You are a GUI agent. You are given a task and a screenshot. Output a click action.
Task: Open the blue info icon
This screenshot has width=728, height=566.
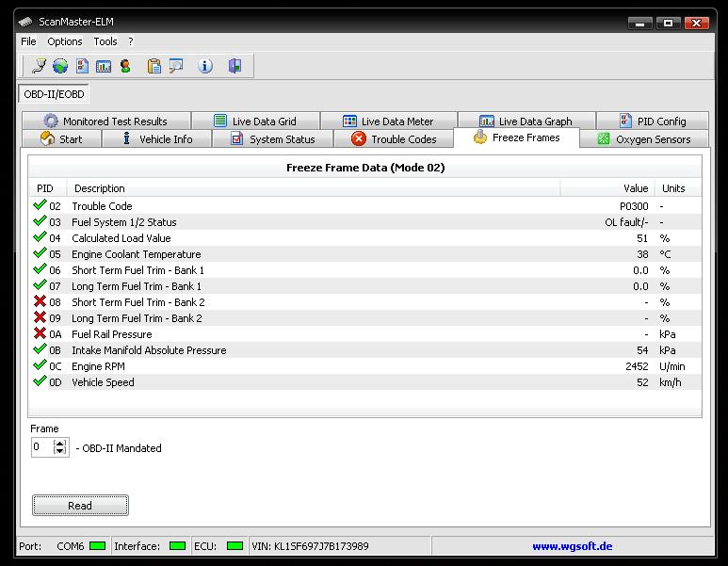click(205, 66)
